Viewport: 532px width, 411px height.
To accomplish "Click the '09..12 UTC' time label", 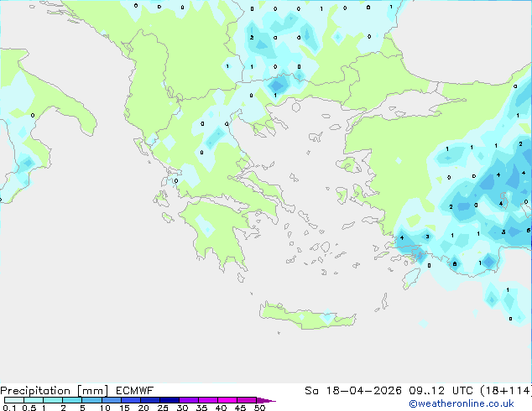I will 441,390.
